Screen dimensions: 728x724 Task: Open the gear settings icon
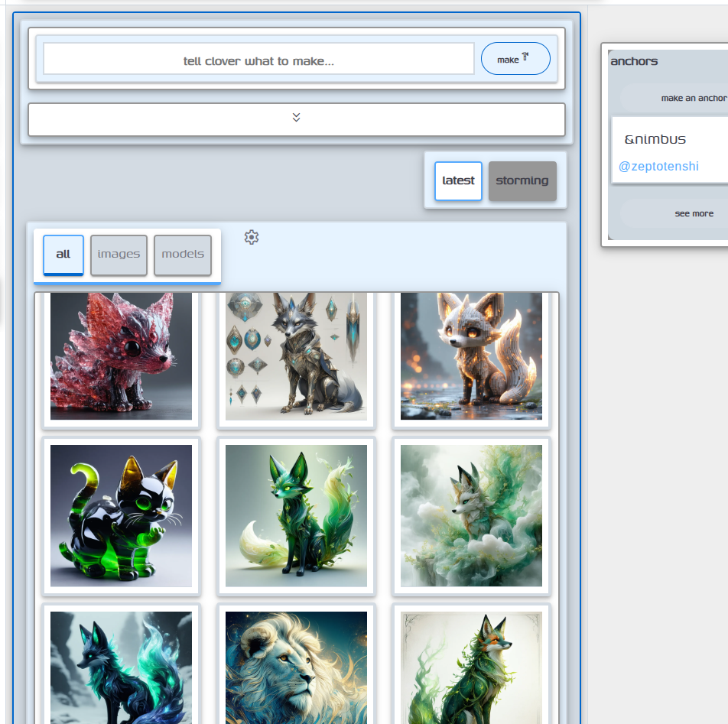(252, 237)
